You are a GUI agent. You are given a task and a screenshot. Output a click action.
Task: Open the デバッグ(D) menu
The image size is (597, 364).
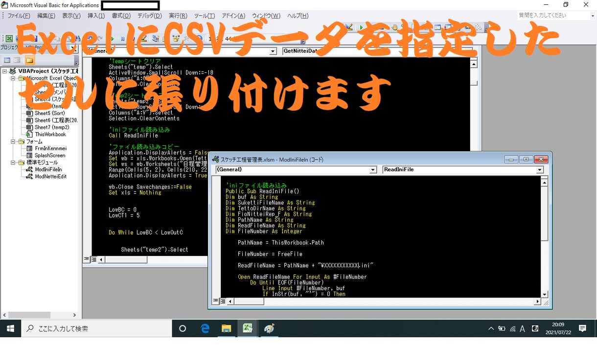149,16
